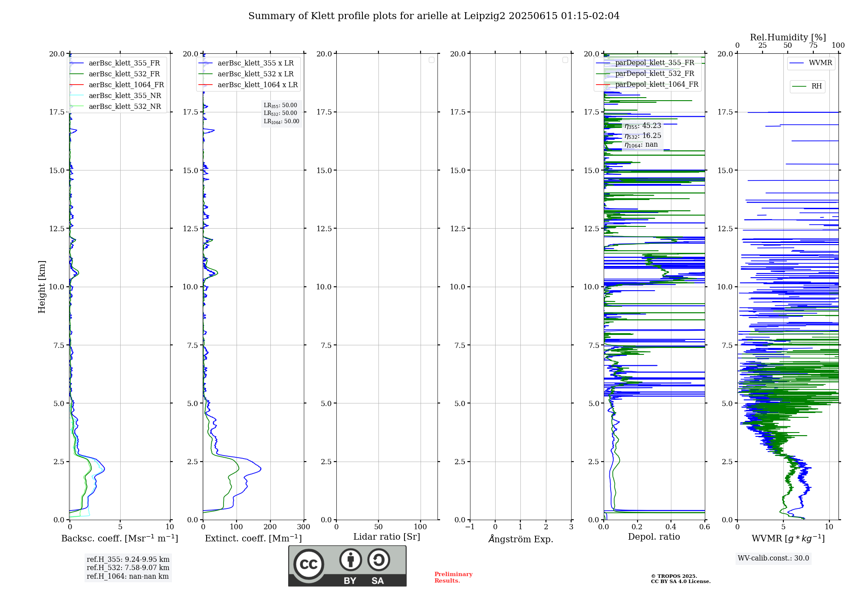
Task: Select legend entry aerBsc_klett_355_NR
Action: pyautogui.click(x=125, y=96)
